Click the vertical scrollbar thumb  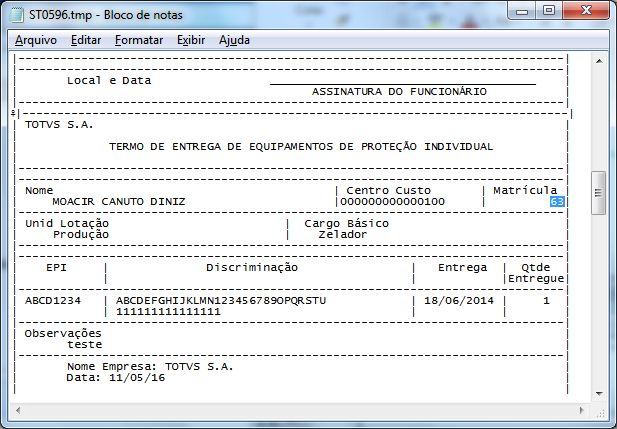pyautogui.click(x=599, y=193)
